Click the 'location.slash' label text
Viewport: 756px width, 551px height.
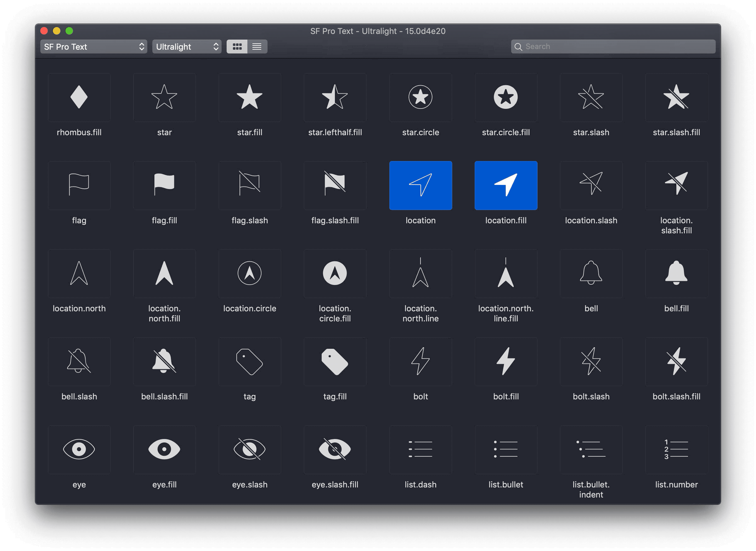pyautogui.click(x=591, y=220)
